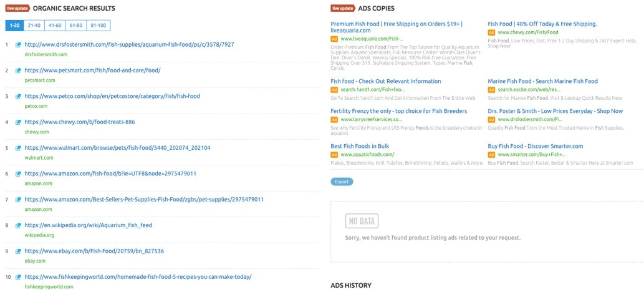Open external link icon for fishkeepingworld.com result
This screenshot has height=292, width=644.
18,277
